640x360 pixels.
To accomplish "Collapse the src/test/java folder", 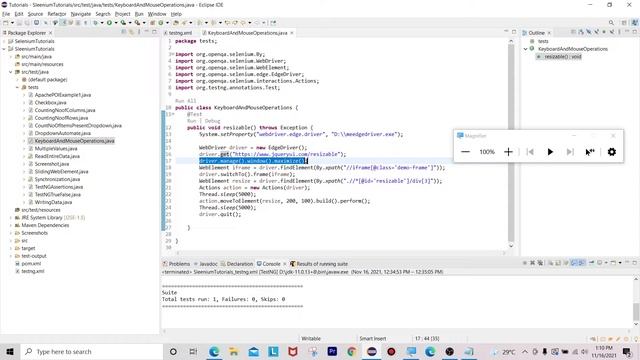I will click(11, 72).
